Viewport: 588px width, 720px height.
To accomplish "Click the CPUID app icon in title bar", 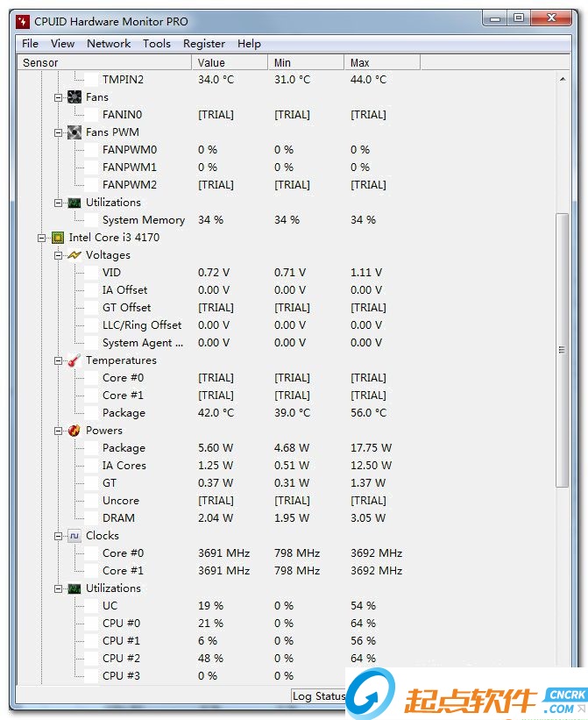I will click(24, 21).
